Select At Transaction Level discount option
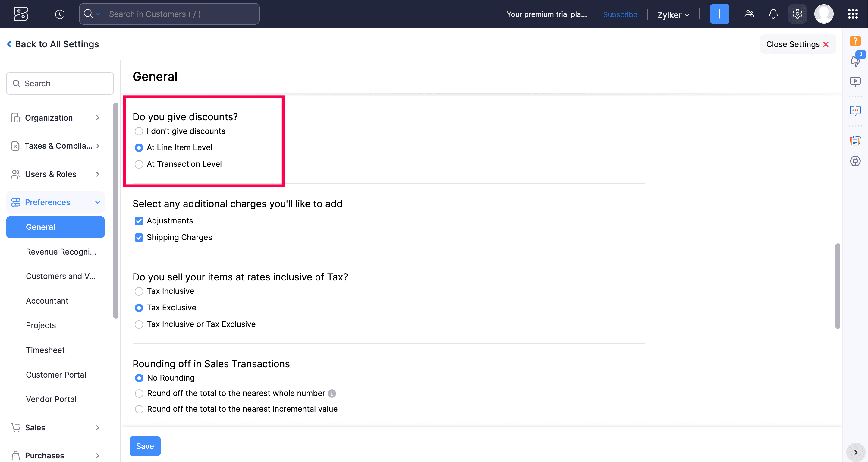 click(x=139, y=164)
